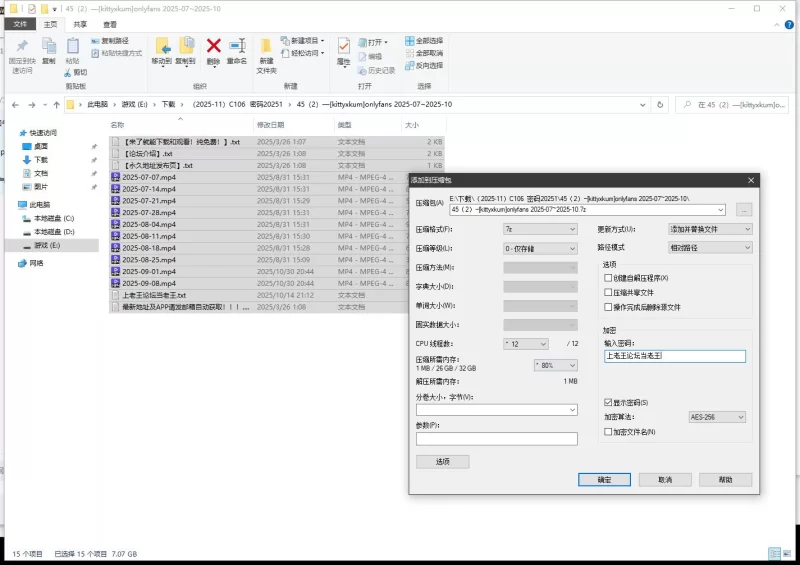Image resolution: width=800 pixels, height=565 pixels.
Task: Select 本地磁盘 (D:) in navigation pane
Action: click(54, 231)
